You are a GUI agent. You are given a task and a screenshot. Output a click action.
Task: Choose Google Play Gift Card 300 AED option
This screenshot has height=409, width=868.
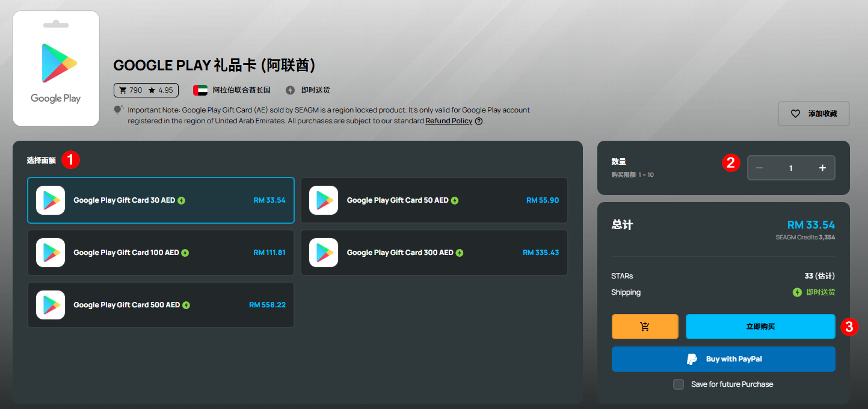tap(434, 253)
